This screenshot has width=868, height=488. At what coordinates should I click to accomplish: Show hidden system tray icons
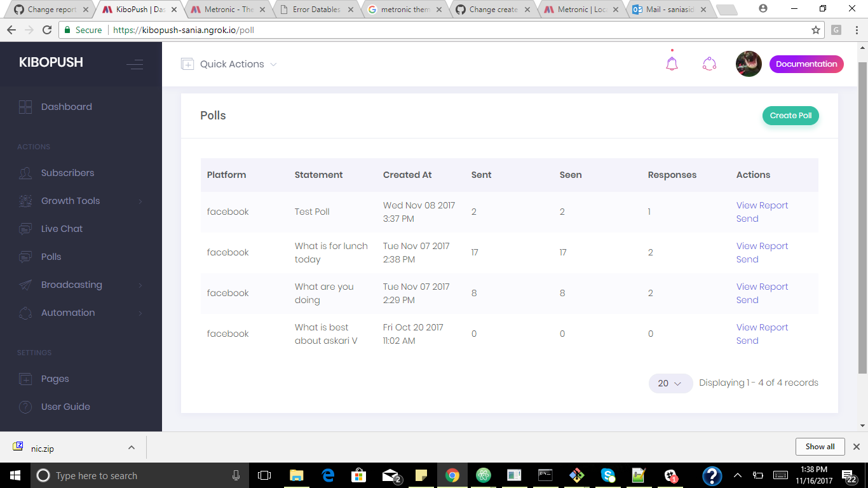click(737, 475)
